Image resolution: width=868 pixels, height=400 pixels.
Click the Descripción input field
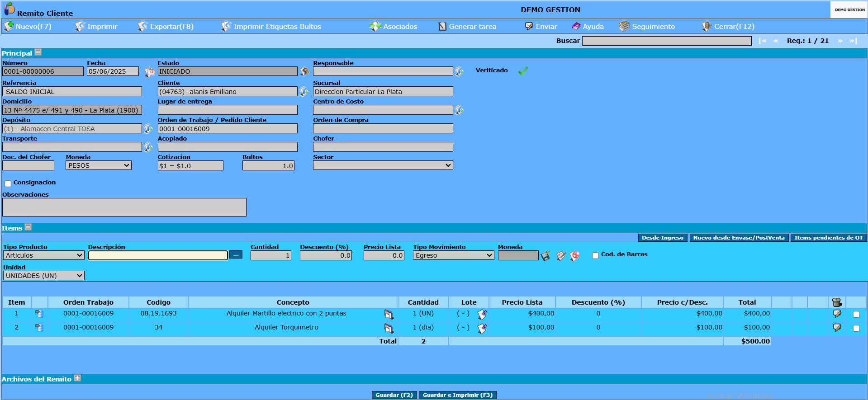(158, 255)
